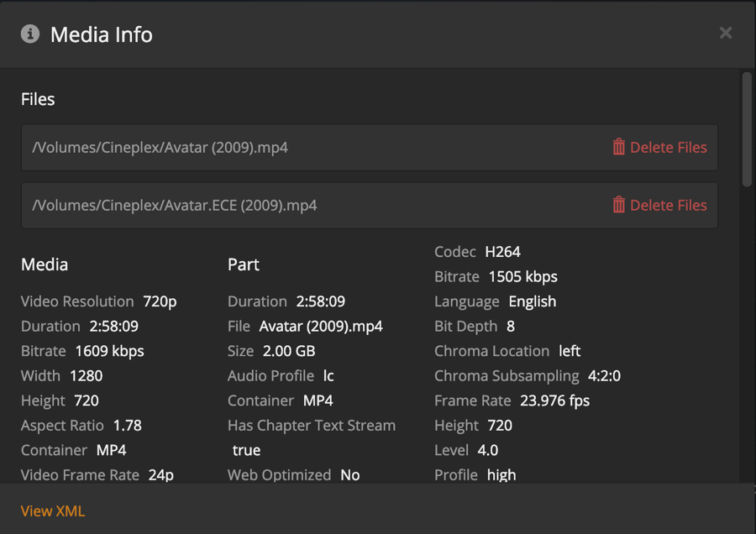Select the Chroma Subsampling value 4:2:0
This screenshot has width=756, height=534.
click(604, 376)
